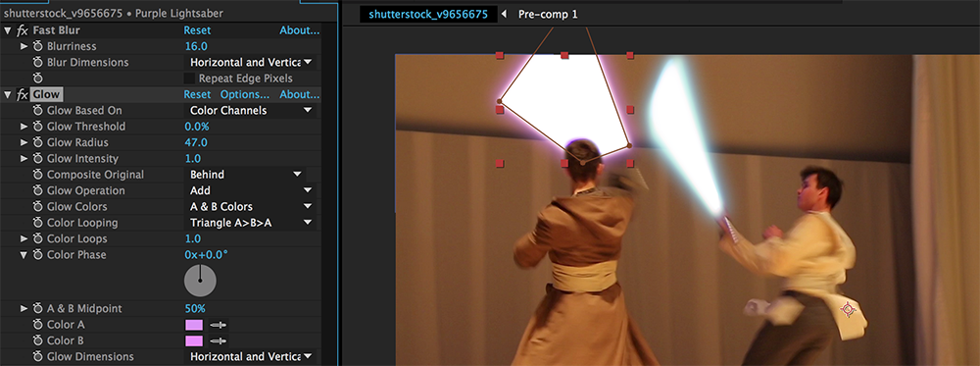Enable the Blurriness stopwatch
The width and height of the screenshot is (980, 366).
tap(37, 46)
